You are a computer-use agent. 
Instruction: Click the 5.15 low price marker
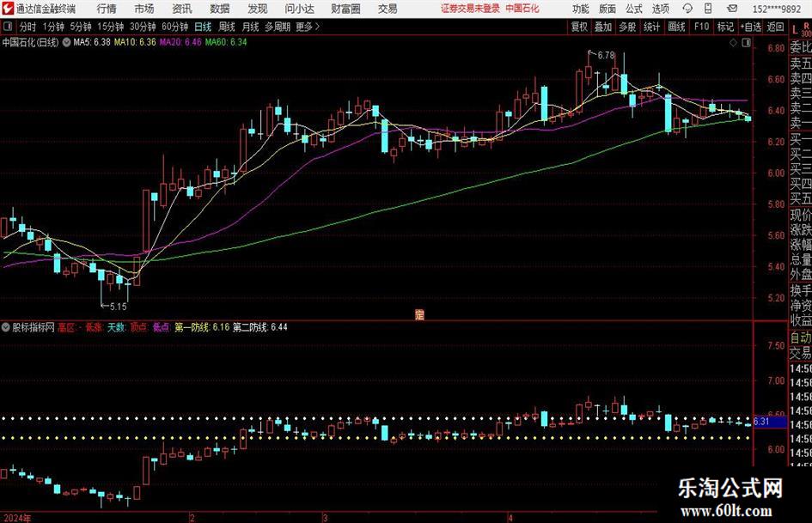pyautogui.click(x=118, y=307)
